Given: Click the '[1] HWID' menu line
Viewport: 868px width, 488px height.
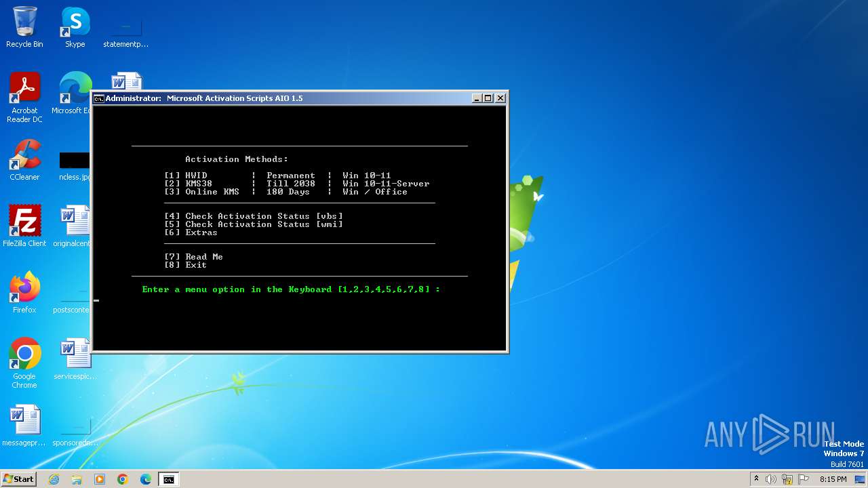Looking at the screenshot, I should (x=277, y=176).
